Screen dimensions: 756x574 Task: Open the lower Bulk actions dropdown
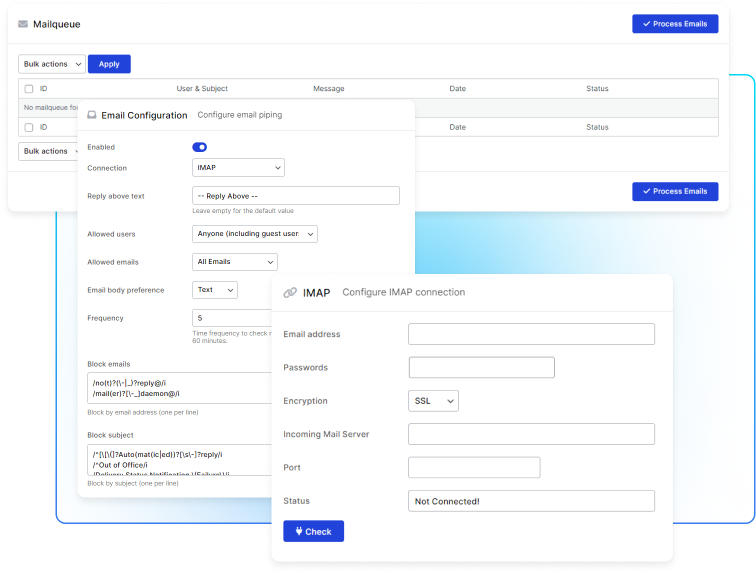[48, 151]
